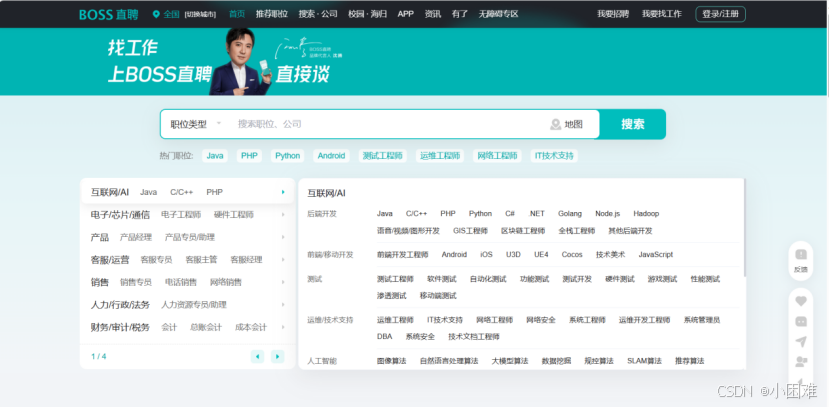
Task: Click 自动化测试 under 测试
Action: [x=488, y=279]
